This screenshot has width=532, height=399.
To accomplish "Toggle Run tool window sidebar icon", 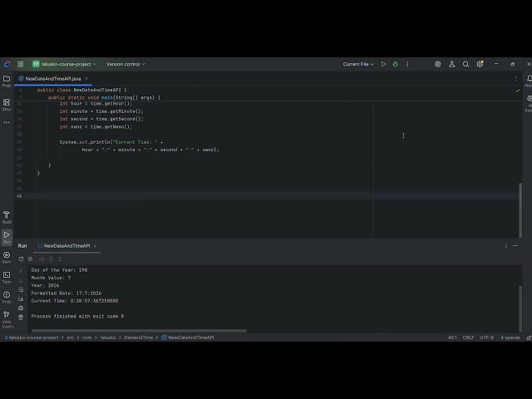I will point(7,237).
